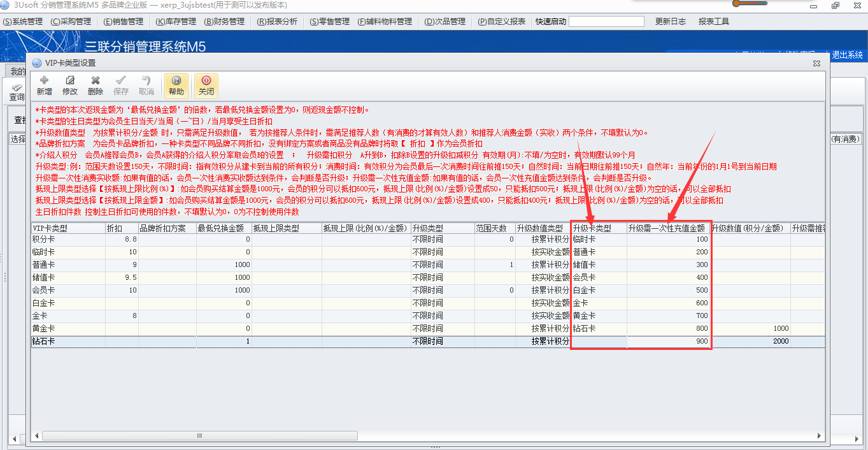The image size is (868, 450).
Task: Click the 新增 (add) toolbar icon
Action: 44,85
